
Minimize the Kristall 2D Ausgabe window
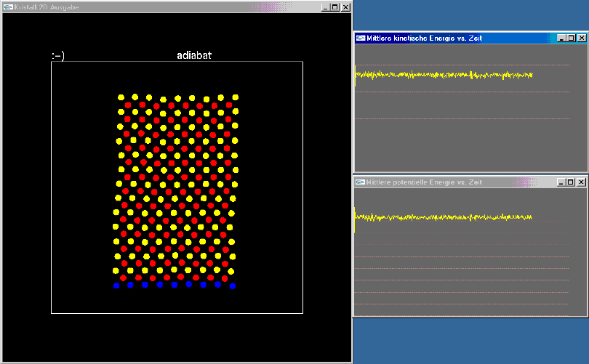click(324, 7)
